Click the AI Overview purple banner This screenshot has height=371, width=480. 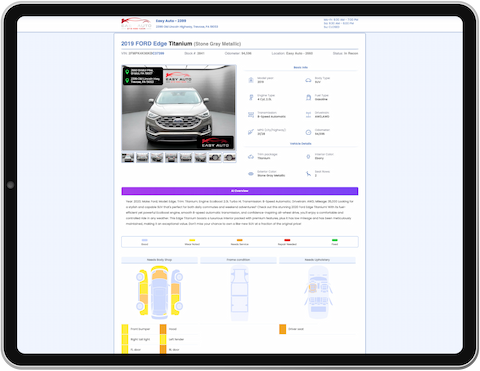point(240,191)
